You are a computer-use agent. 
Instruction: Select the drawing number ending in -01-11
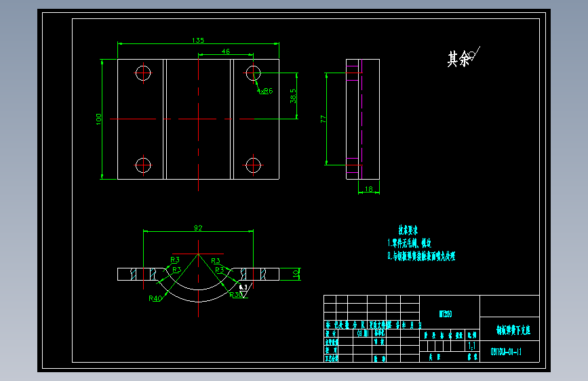point(506,352)
